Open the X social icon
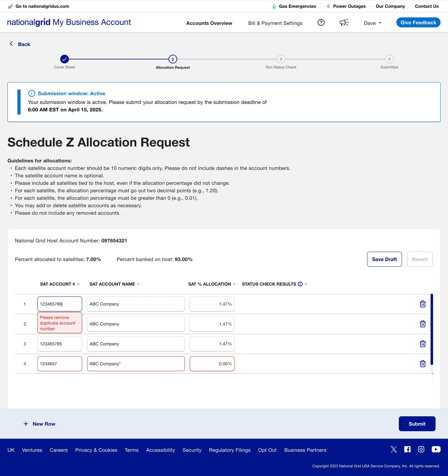Image resolution: width=448 pixels, height=476 pixels. point(394,449)
